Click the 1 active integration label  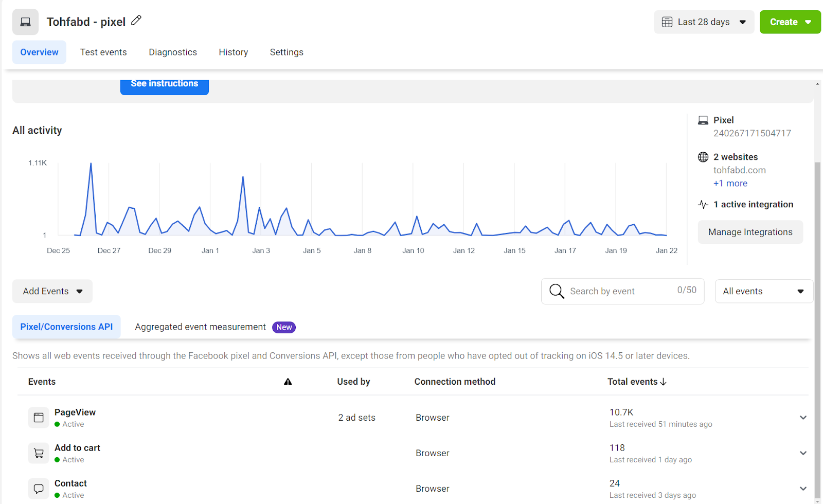point(753,204)
